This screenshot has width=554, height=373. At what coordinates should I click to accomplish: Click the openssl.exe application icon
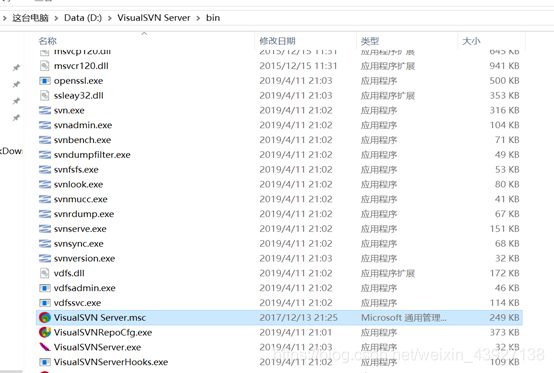[45, 81]
